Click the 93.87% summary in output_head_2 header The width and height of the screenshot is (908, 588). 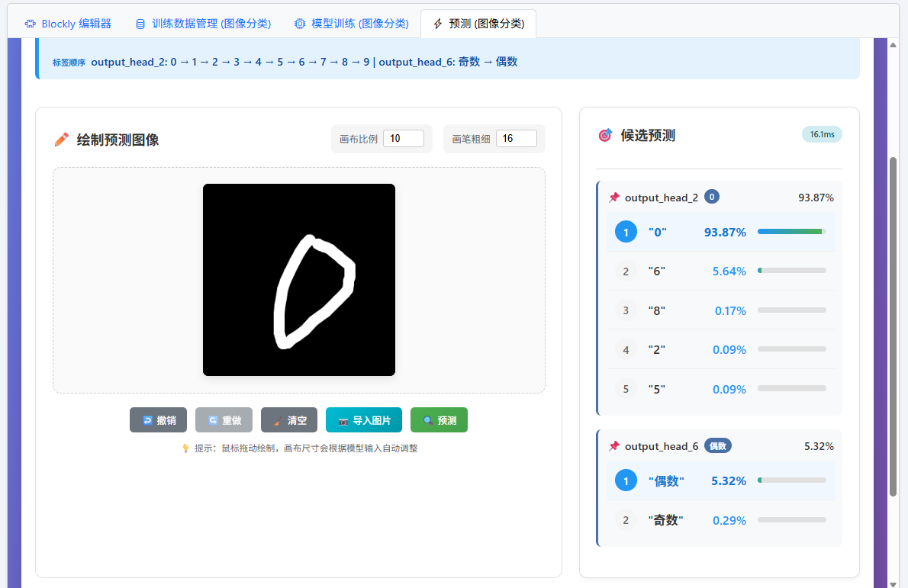[x=816, y=198]
